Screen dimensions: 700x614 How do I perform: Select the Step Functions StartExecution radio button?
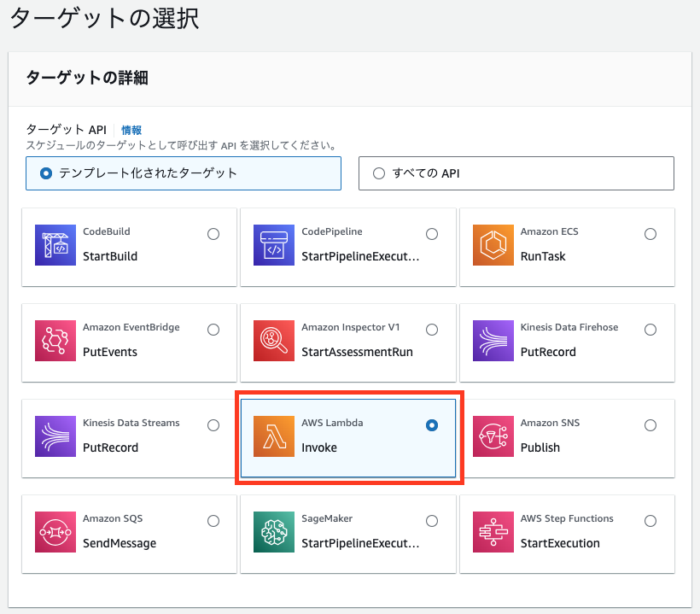(650, 521)
